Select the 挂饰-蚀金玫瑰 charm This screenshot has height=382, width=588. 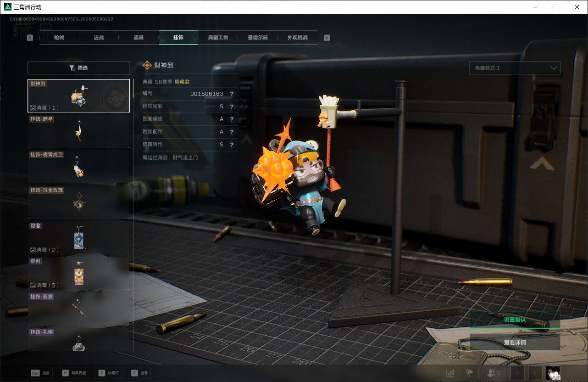78,202
